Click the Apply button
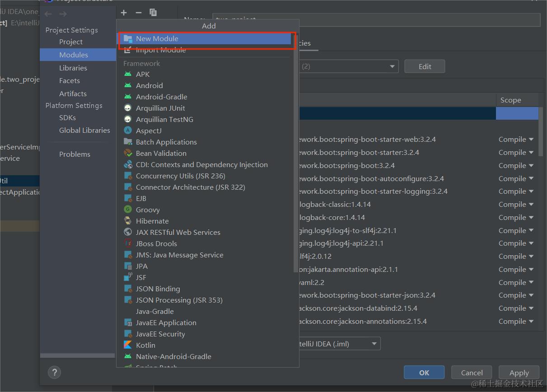The image size is (547, 392). (519, 373)
